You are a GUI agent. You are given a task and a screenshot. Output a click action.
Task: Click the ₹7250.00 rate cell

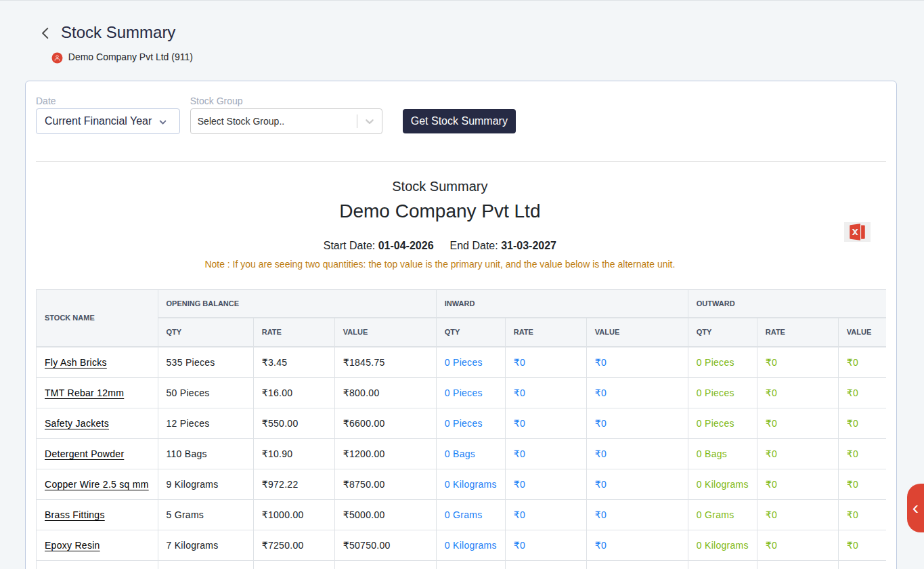(x=294, y=545)
